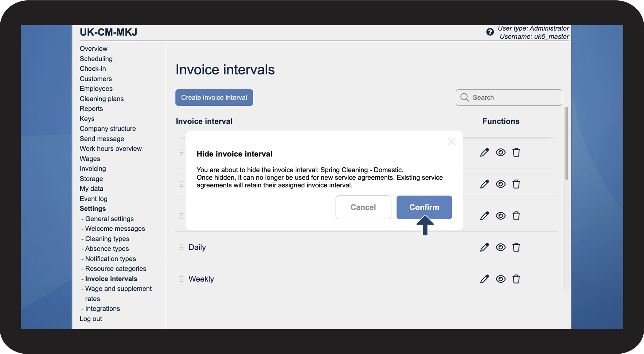The height and width of the screenshot is (354, 644).
Task: Go to Cleaning types settings
Action: click(107, 239)
